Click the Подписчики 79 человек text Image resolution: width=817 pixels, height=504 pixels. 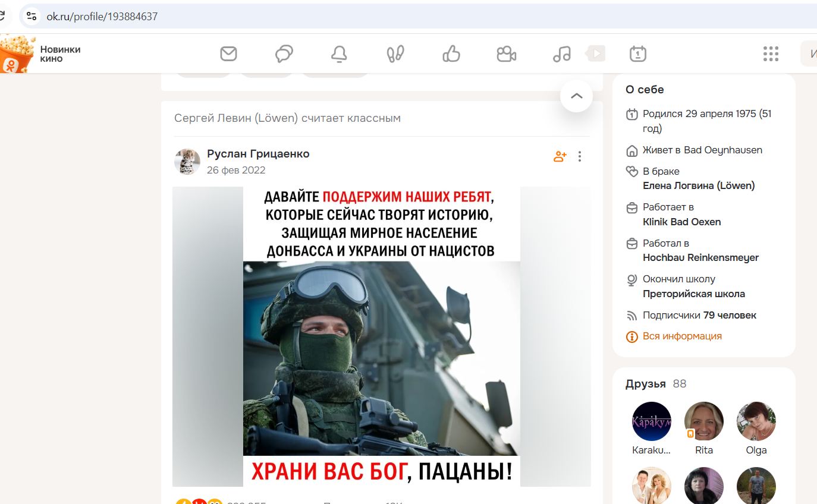pos(700,316)
